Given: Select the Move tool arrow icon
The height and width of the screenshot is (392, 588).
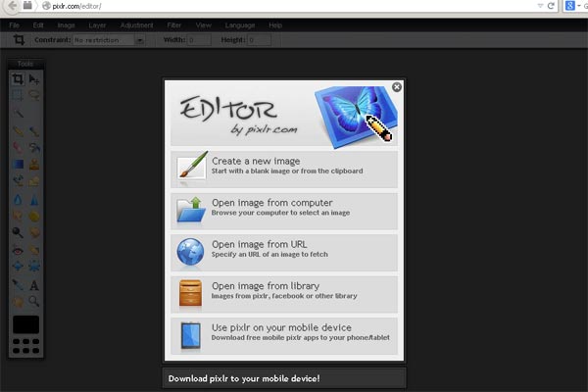Looking at the screenshot, I should (x=34, y=79).
